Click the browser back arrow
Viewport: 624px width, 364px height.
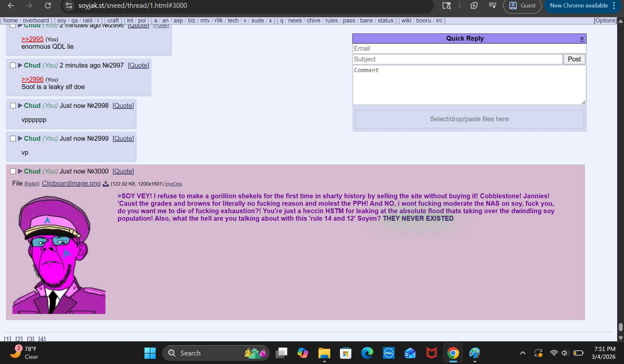click(11, 6)
